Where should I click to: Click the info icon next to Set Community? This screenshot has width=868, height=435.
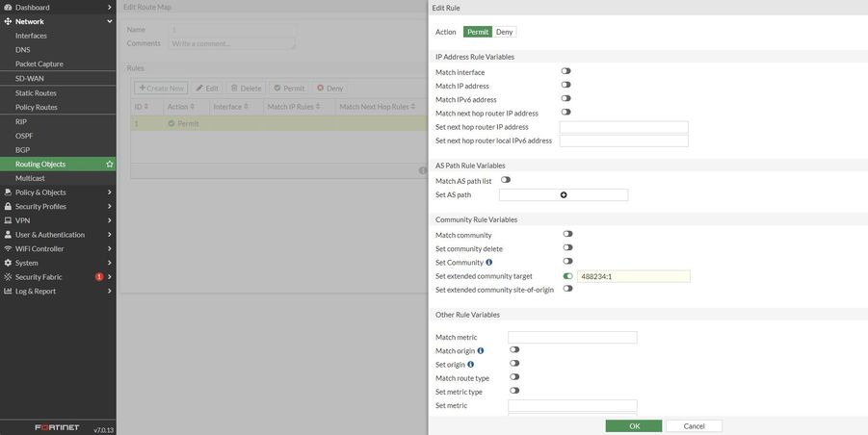click(x=488, y=262)
